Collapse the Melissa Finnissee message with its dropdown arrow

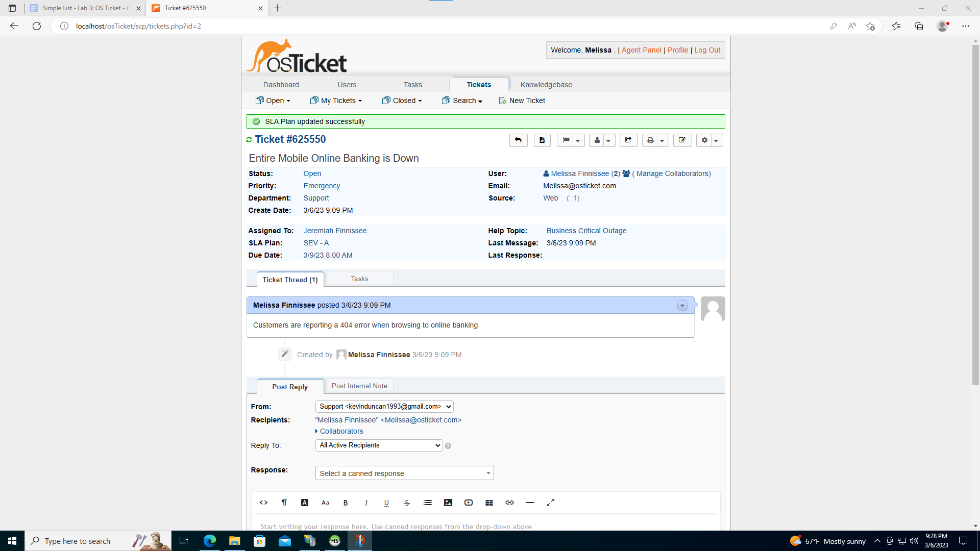click(682, 305)
